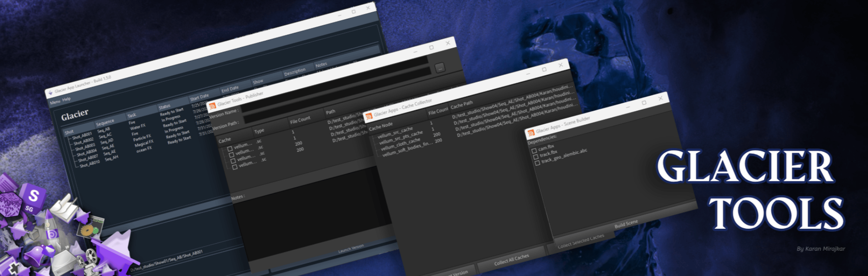Click the Build Scene button

pos(626,225)
